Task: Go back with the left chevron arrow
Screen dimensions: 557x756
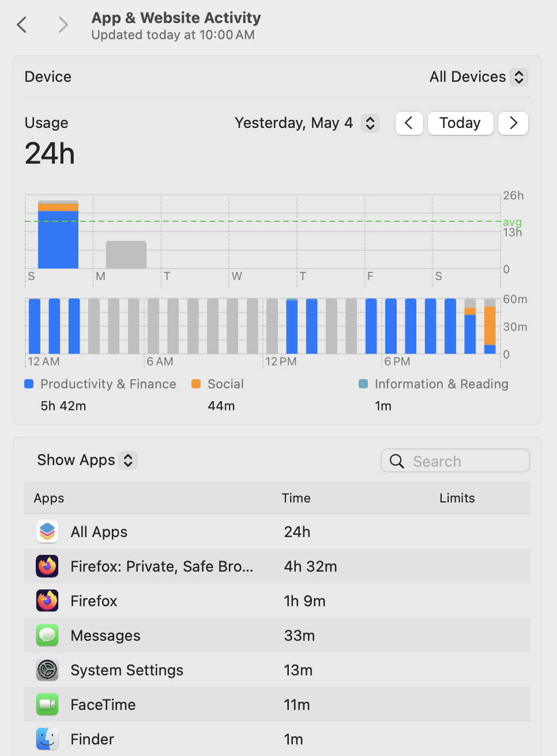Action: coord(22,25)
